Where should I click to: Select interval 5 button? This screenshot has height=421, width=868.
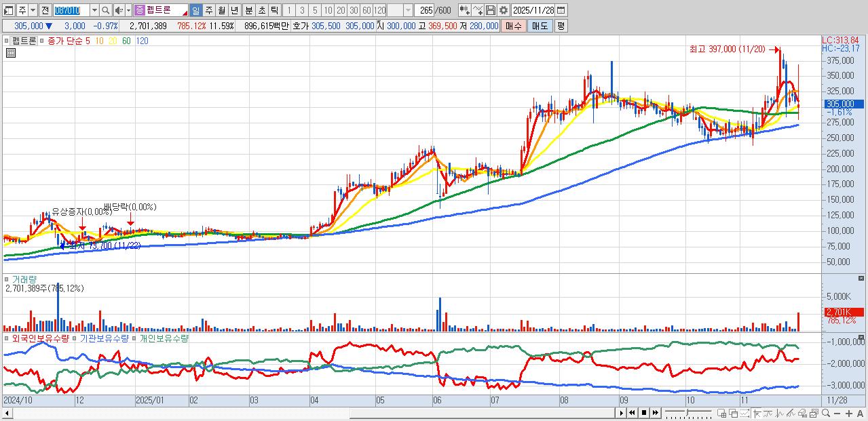pyautogui.click(x=315, y=10)
